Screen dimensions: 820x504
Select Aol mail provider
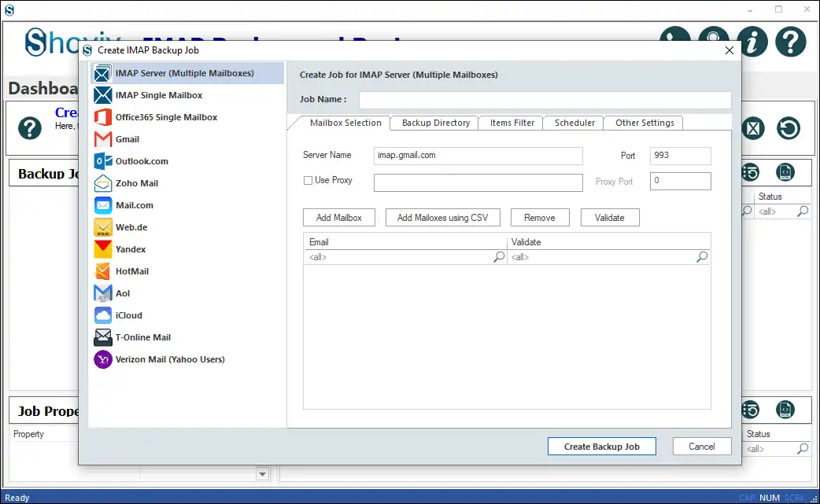click(x=187, y=293)
